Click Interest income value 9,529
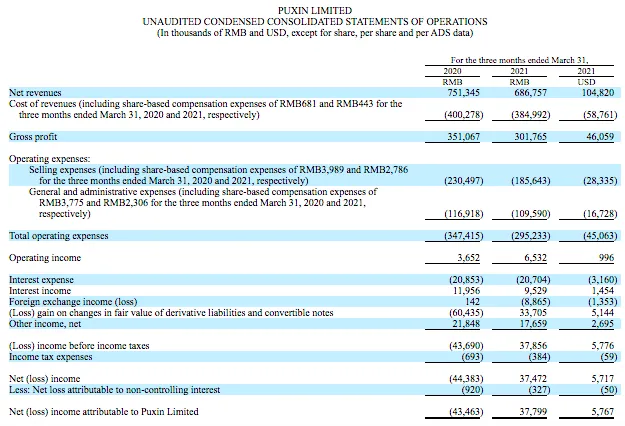625x426 pixels. 536,291
